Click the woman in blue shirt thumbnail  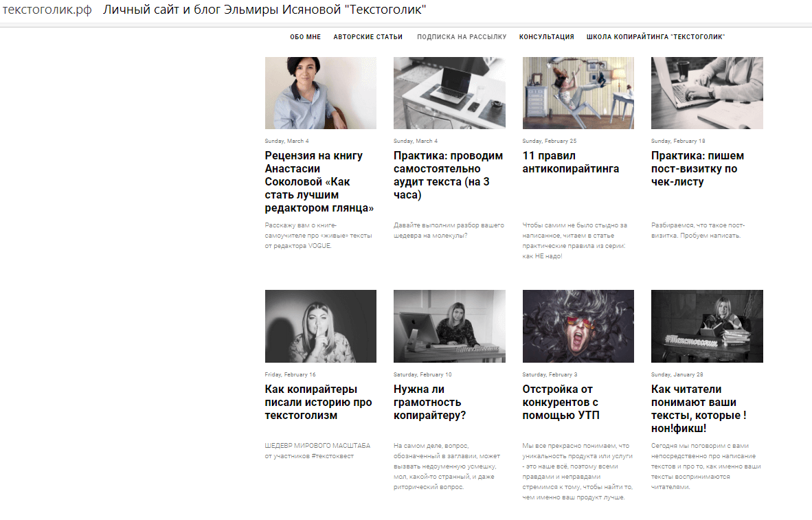point(321,93)
